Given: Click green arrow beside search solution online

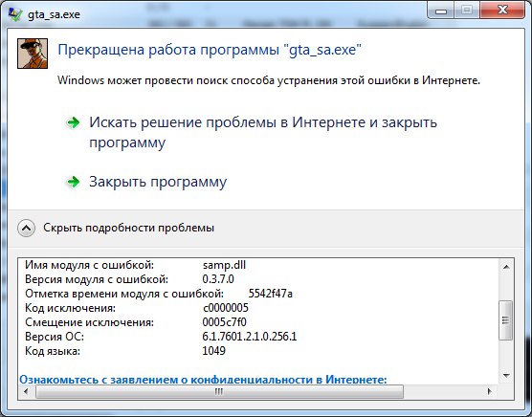Looking at the screenshot, I should 74,122.
